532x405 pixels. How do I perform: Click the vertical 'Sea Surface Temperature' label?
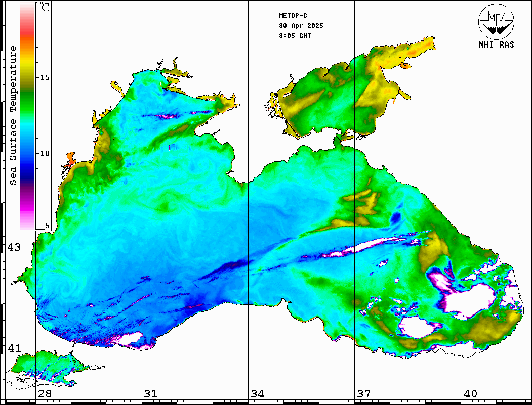(x=13, y=115)
